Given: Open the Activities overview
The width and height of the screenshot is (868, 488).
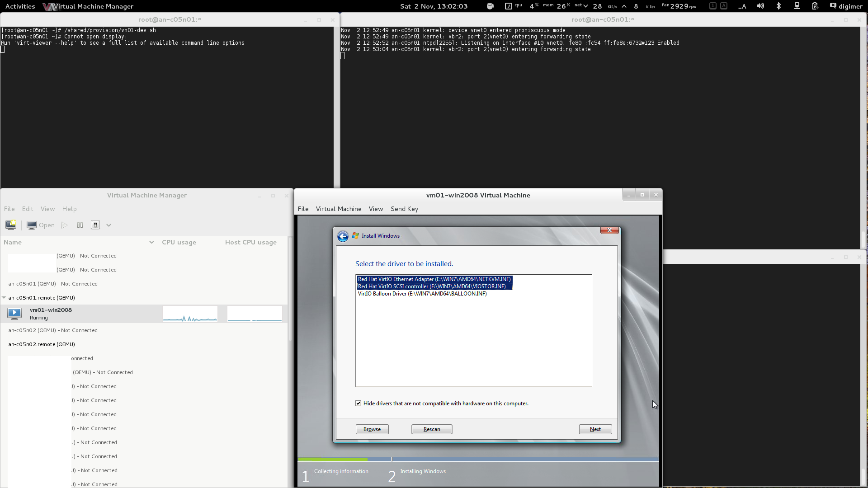Looking at the screenshot, I should (20, 6).
